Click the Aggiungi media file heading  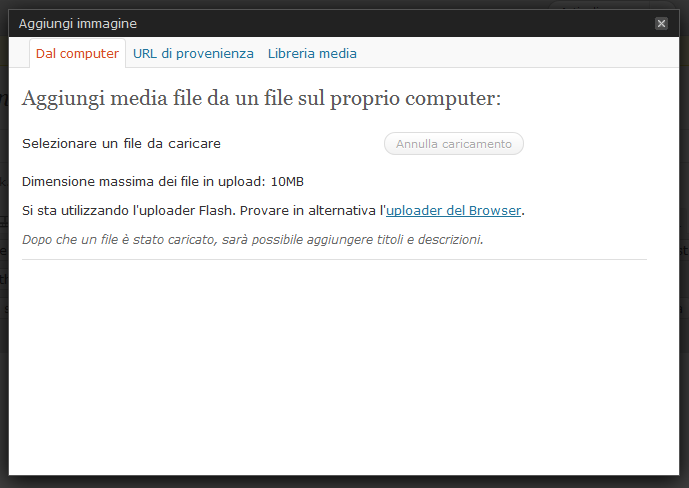click(x=260, y=98)
